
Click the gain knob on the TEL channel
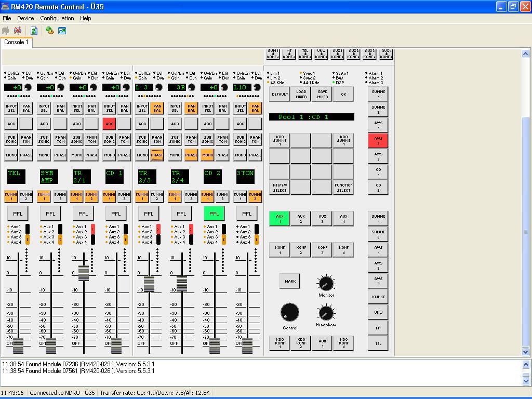(28, 87)
